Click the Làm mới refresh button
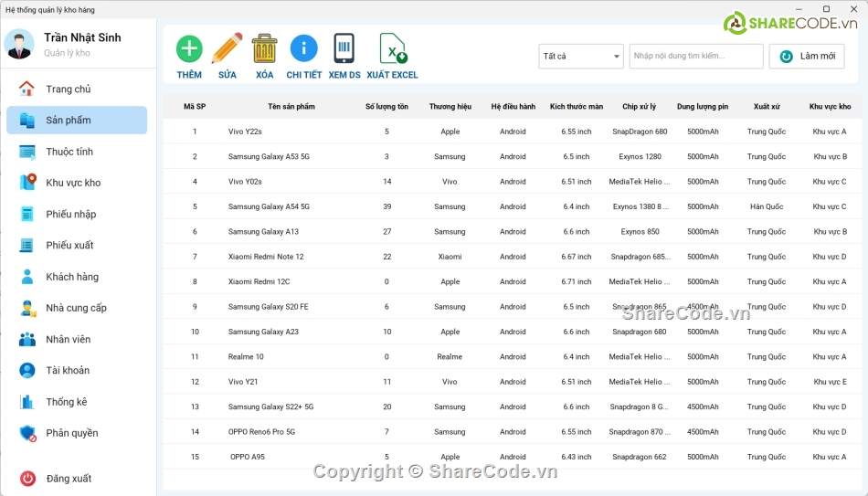 tap(807, 57)
